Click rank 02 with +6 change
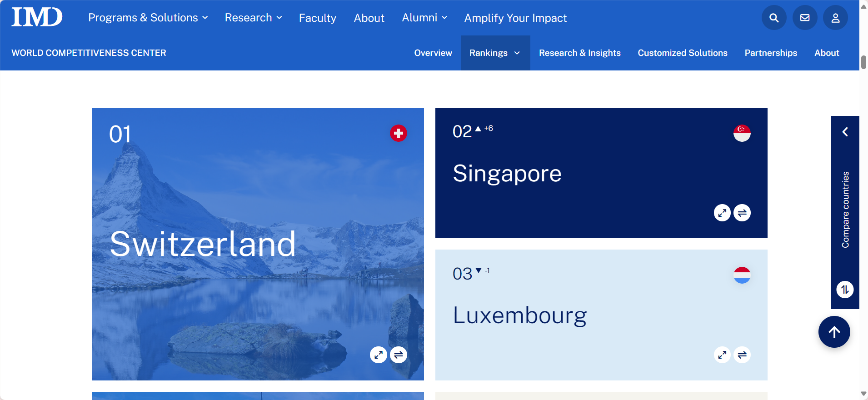This screenshot has height=400, width=868. click(473, 131)
